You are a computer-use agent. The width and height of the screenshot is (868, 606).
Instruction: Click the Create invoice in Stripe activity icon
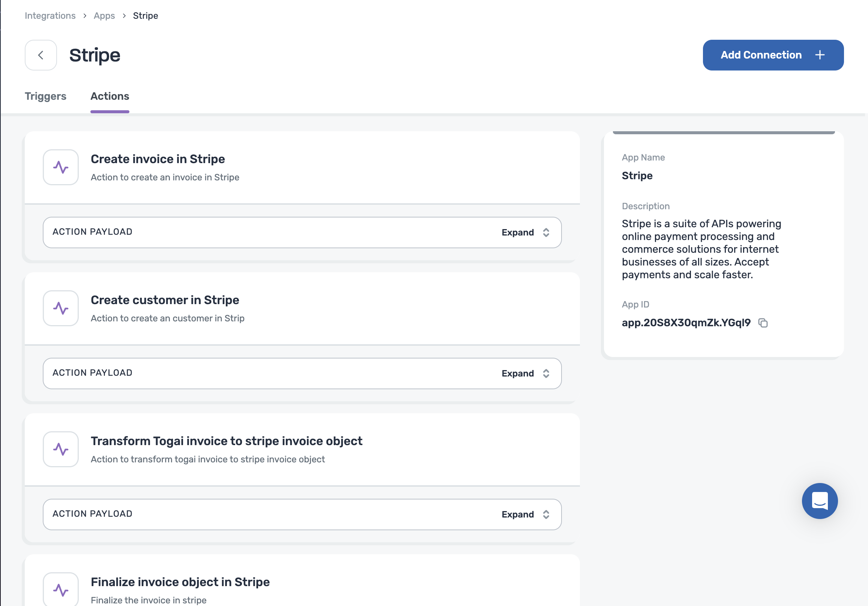(x=61, y=167)
